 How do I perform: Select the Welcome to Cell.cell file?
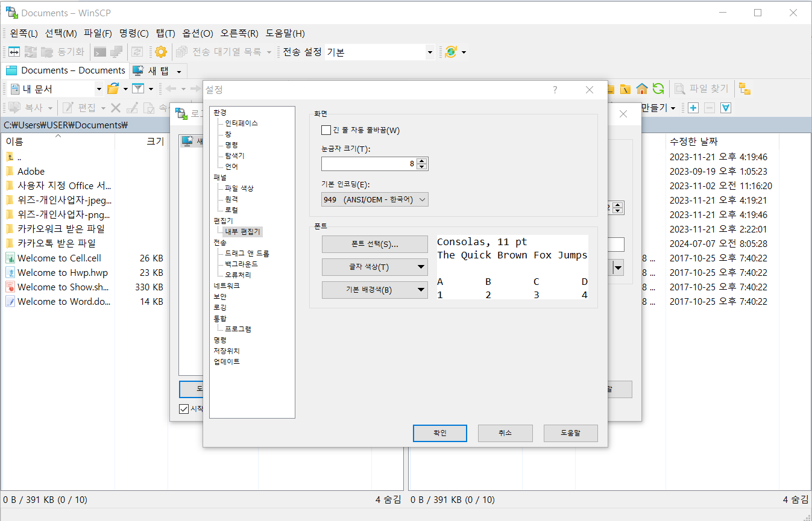click(59, 258)
